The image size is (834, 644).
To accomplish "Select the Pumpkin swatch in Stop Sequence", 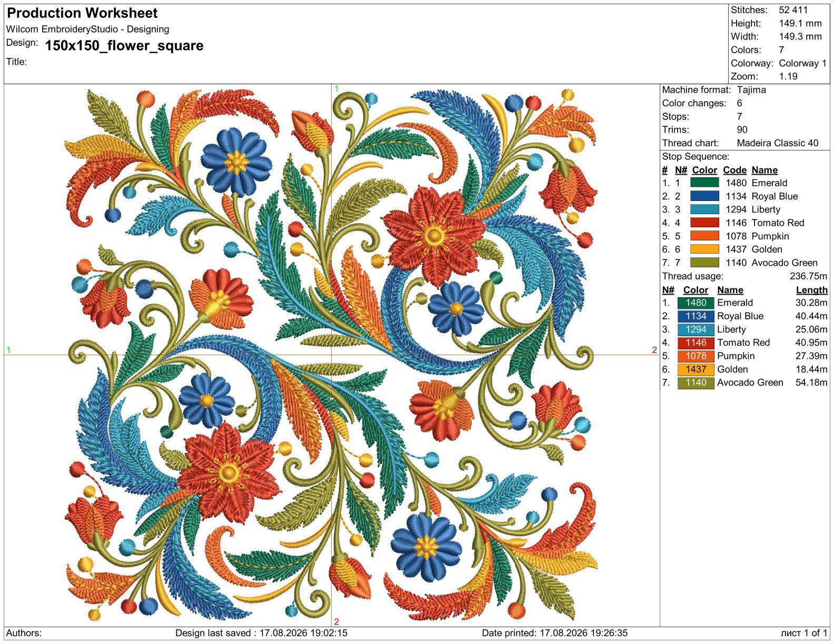I will click(704, 236).
